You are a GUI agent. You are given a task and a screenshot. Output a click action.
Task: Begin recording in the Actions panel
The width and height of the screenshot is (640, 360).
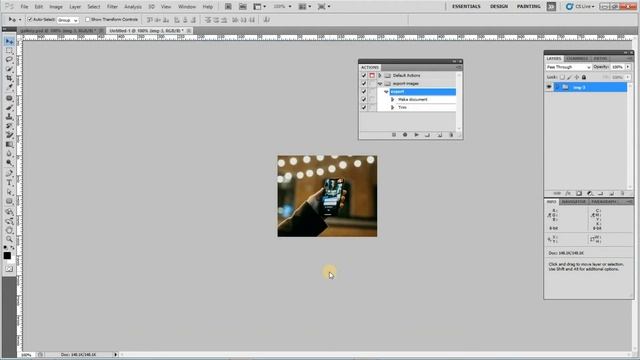(x=405, y=135)
